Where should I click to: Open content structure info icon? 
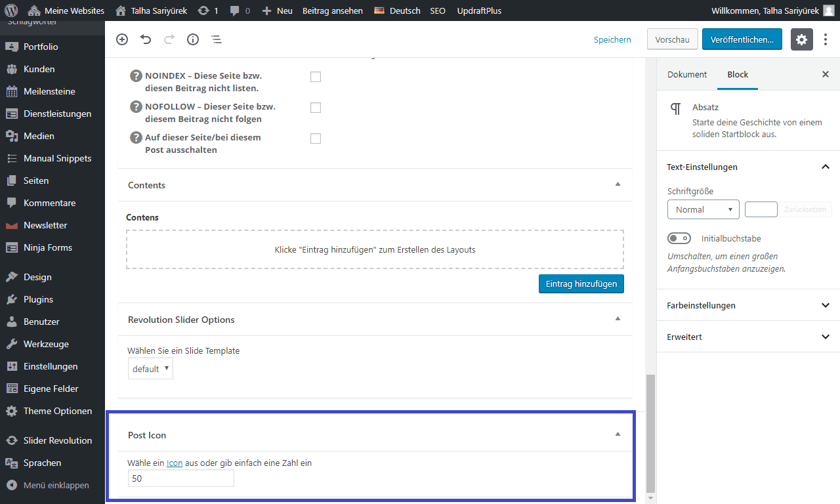[193, 39]
